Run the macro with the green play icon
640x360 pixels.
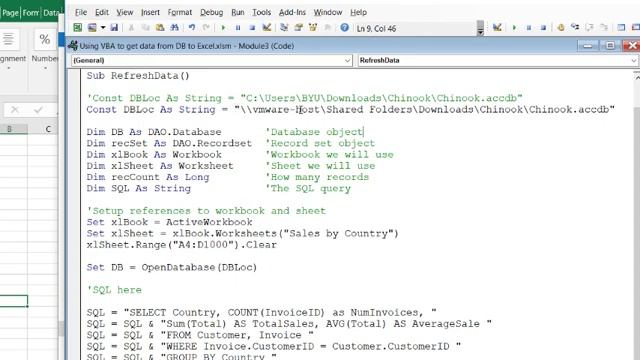pyautogui.click(x=223, y=28)
